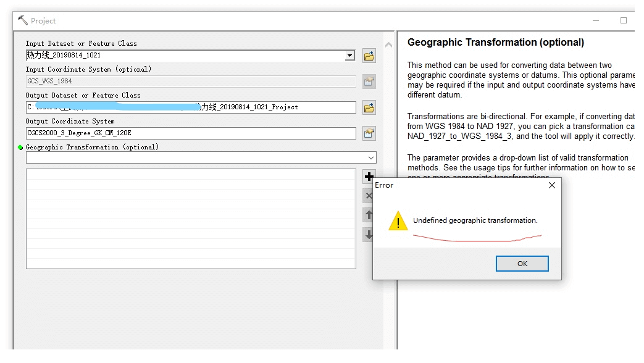Image resolution: width=644 pixels, height=363 pixels.
Task: Maximize the Project tool window
Action: click(624, 20)
